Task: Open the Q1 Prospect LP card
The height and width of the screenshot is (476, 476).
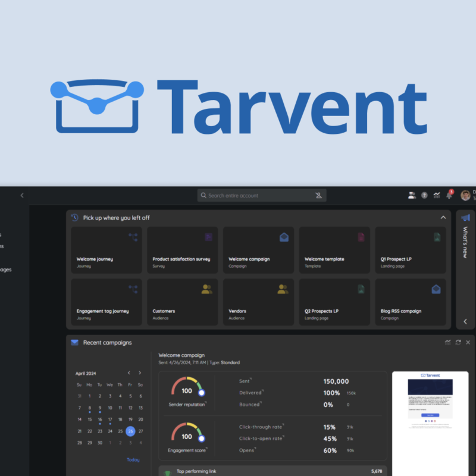Action: tap(411, 250)
